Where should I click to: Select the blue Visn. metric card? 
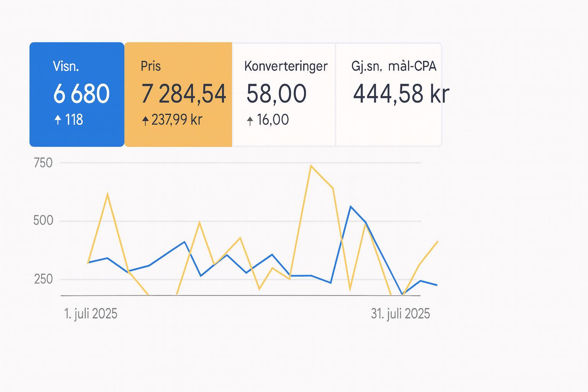coord(77,94)
